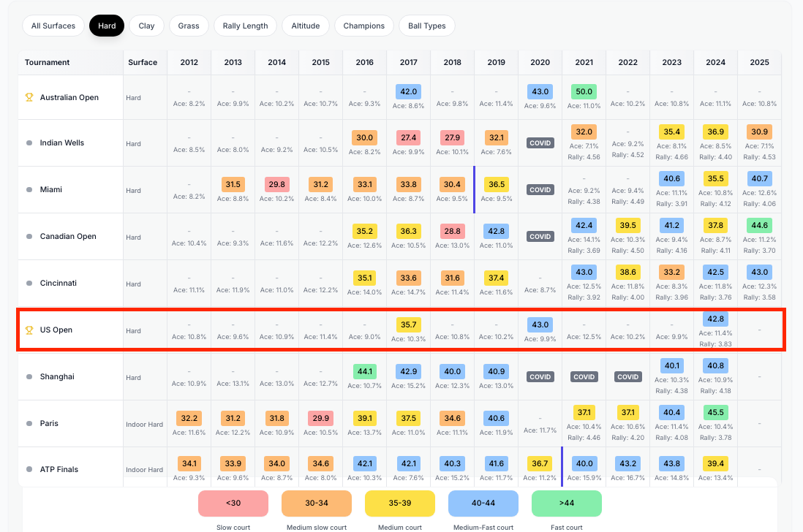
Task: Click the 30-34 medium slow legend swatch
Action: 317,503
